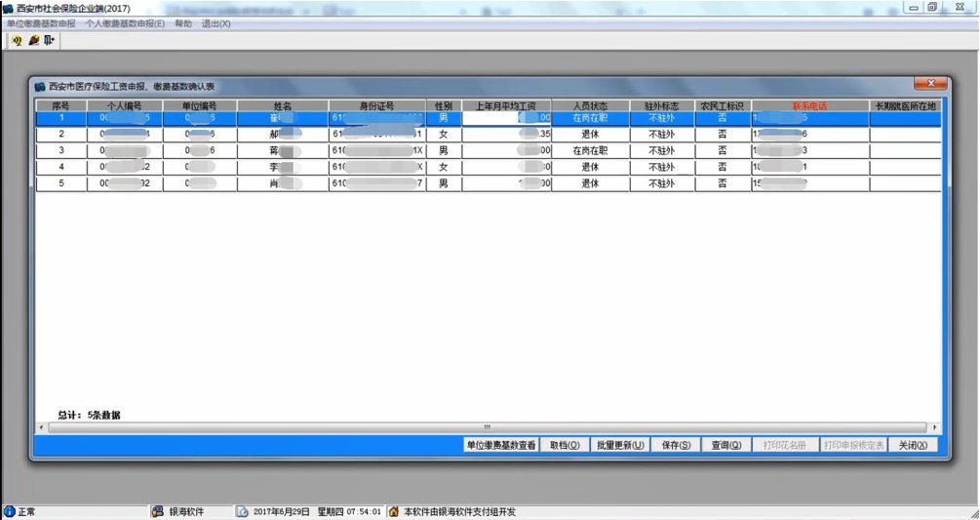Viewport: 980px width, 520px height.
Task: Edit the 上年月平均工资 field in row 1
Action: [x=506, y=118]
